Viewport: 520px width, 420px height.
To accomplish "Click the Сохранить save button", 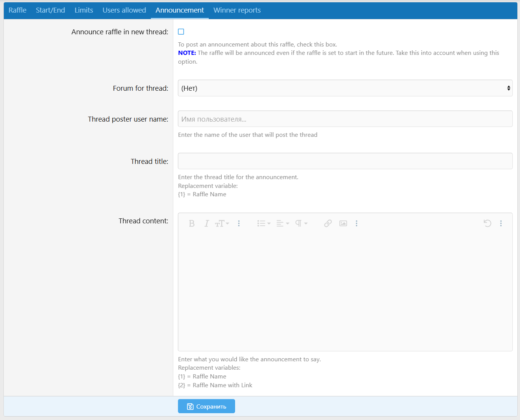I will pyautogui.click(x=206, y=406).
